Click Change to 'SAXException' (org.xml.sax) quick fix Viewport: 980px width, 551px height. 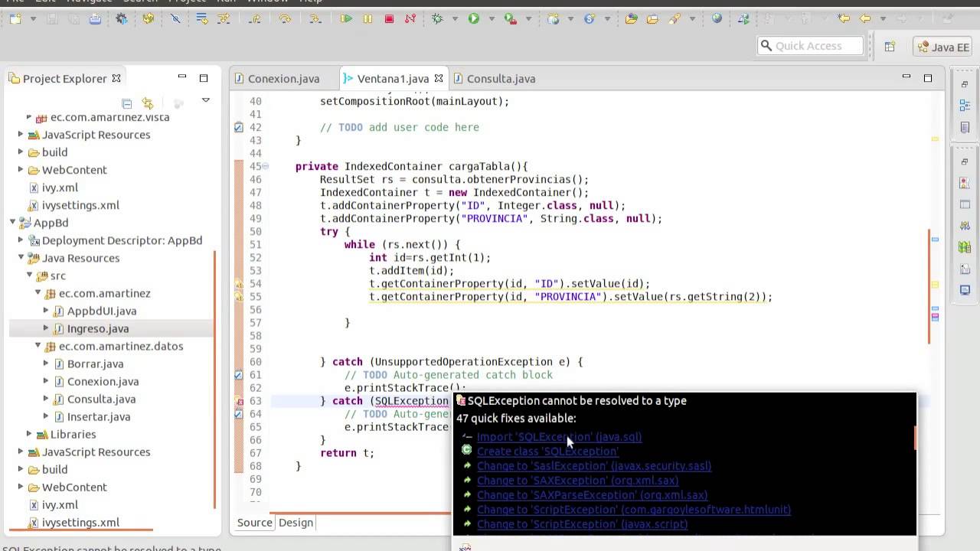[x=577, y=481]
